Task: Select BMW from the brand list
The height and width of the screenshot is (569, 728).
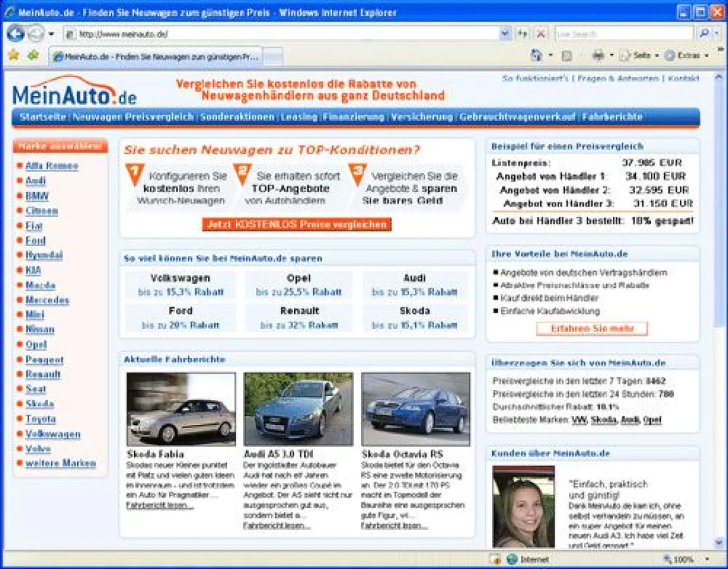Action: 37,196
